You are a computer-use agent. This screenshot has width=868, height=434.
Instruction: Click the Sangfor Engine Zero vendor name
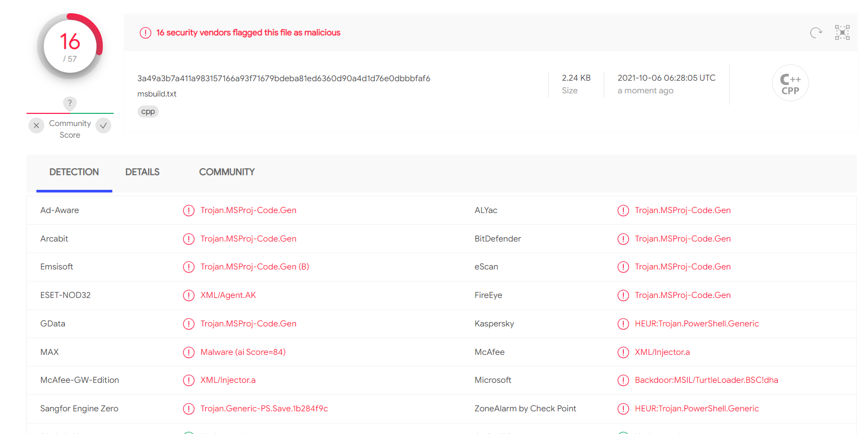click(79, 409)
